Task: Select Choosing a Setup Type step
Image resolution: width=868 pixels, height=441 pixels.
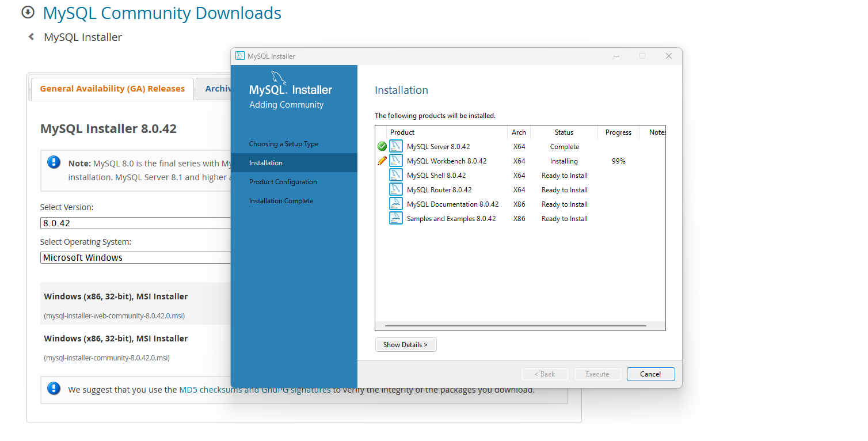Action: click(x=284, y=144)
